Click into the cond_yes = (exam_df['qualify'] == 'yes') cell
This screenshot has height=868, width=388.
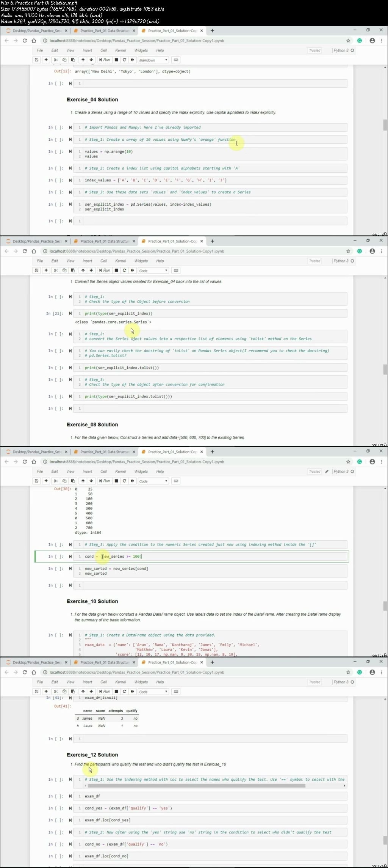(x=210, y=808)
